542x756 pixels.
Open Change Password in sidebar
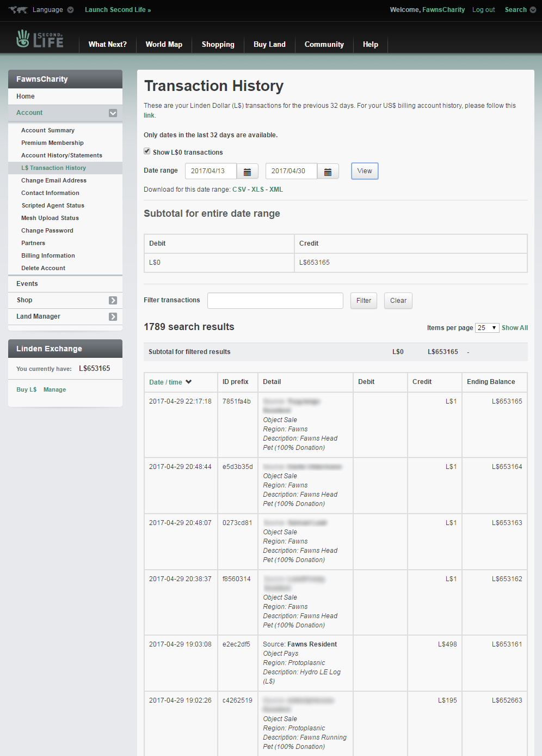tap(47, 231)
